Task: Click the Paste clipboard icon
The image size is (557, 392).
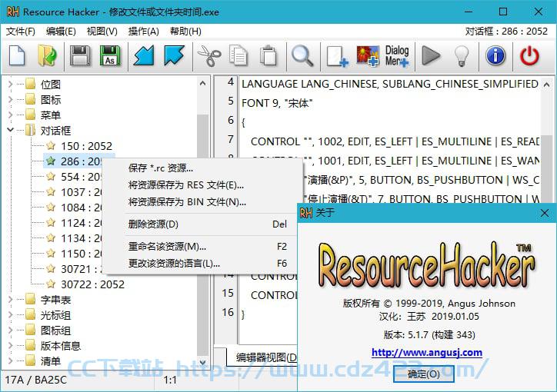Action: pyautogui.click(x=268, y=55)
